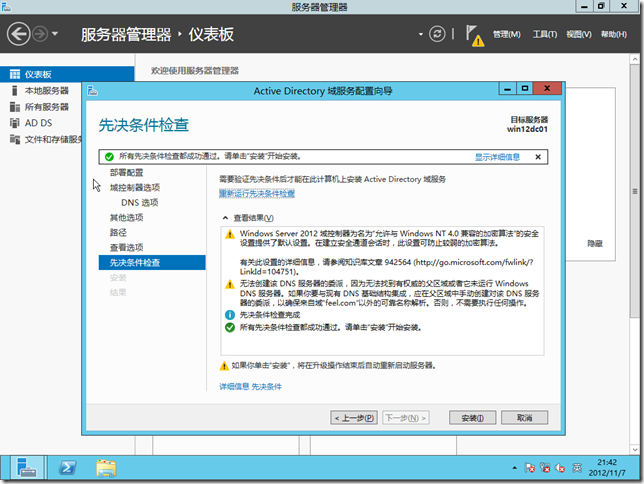Open the navigation history dropdown beside forward arrow

click(x=55, y=34)
